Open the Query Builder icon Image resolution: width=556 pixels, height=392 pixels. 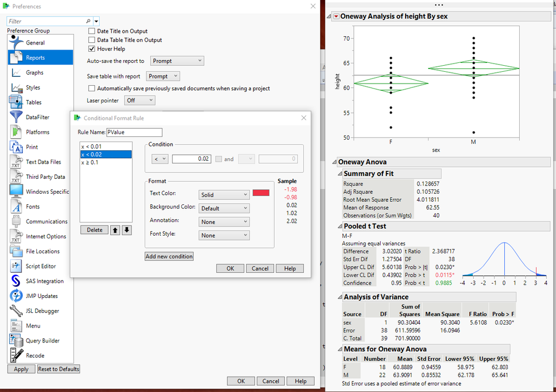(x=16, y=341)
